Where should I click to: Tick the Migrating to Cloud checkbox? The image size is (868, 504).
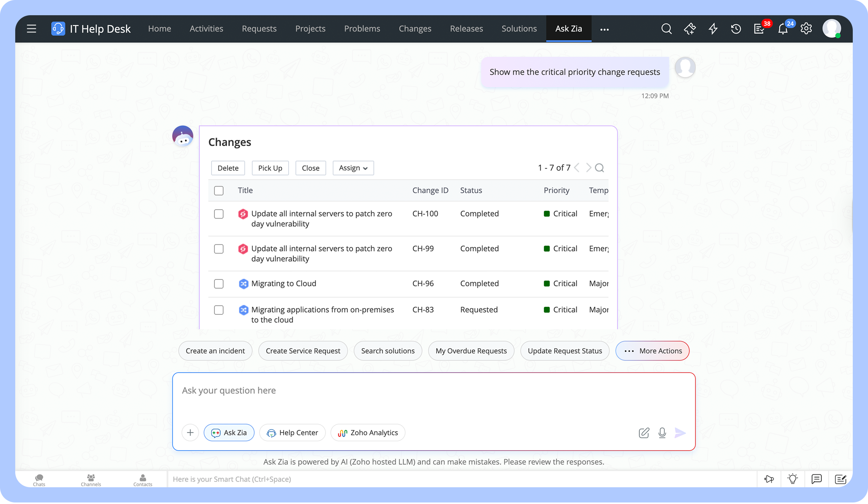coord(219,284)
